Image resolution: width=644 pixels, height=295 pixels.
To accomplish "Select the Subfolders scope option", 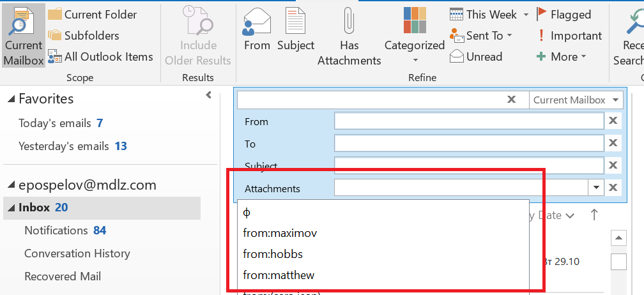I will (83, 36).
